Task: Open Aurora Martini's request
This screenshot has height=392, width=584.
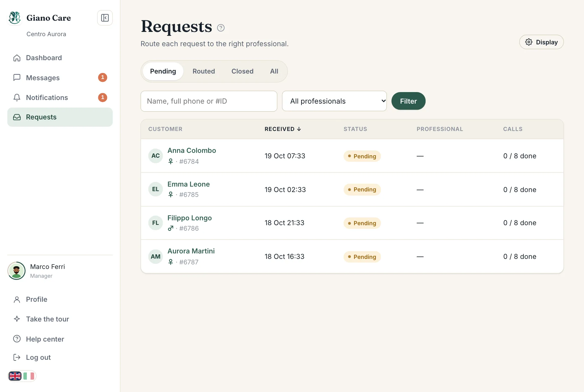Action: (191, 251)
